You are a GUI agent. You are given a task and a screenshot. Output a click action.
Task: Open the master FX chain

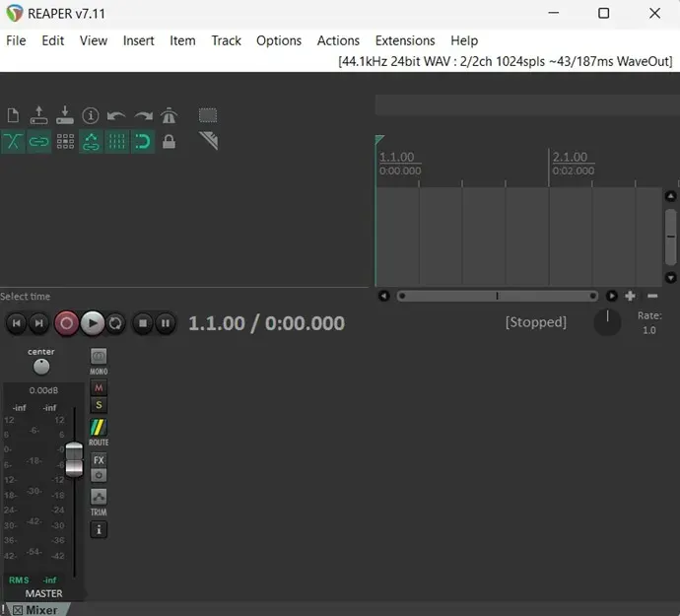point(99,460)
